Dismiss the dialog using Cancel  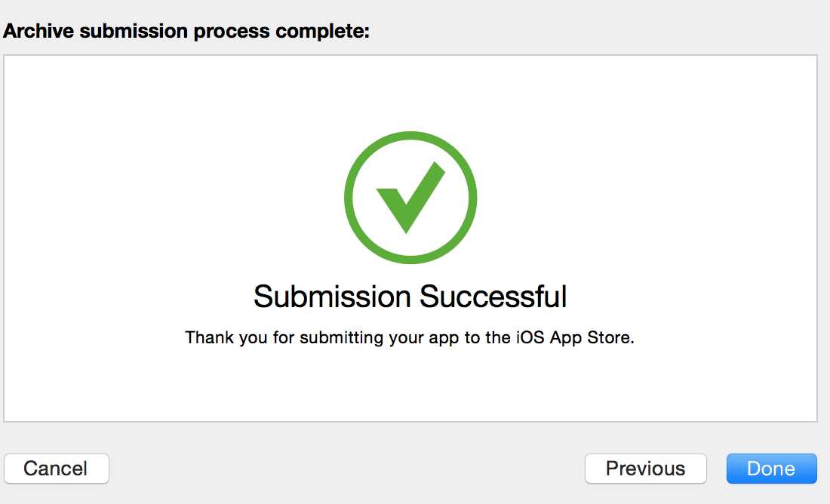click(x=56, y=469)
